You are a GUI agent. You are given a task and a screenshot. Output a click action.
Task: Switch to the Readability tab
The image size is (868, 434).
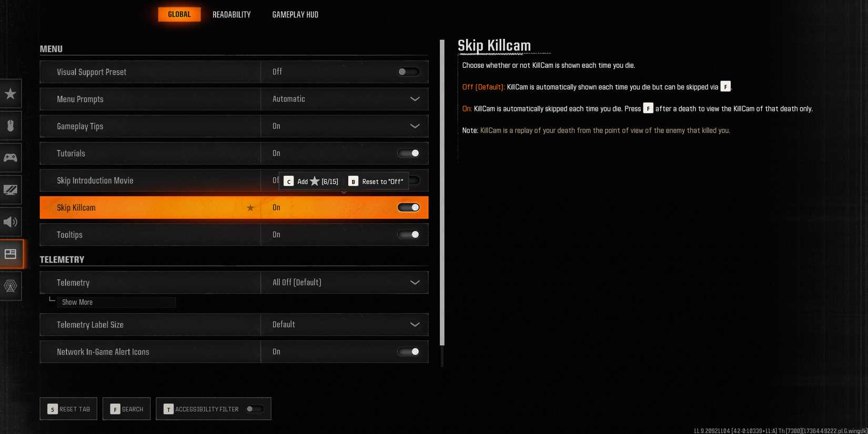point(231,15)
